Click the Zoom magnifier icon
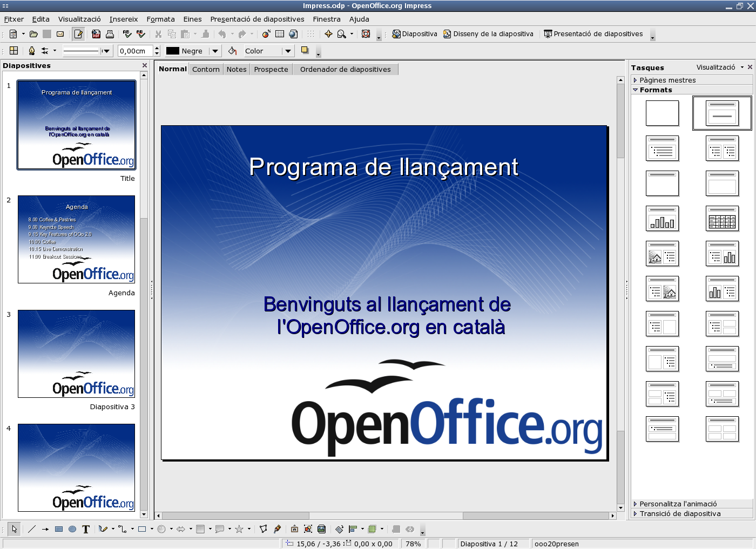Screen dimensions: 756x549 (342, 34)
